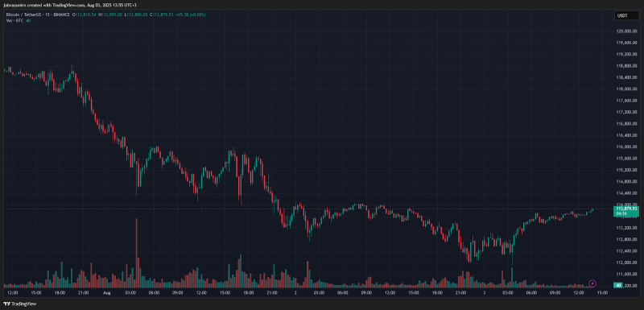The width and height of the screenshot is (644, 310).
Task: Click the 112,000.00 price axis label
Action: (x=626, y=262)
